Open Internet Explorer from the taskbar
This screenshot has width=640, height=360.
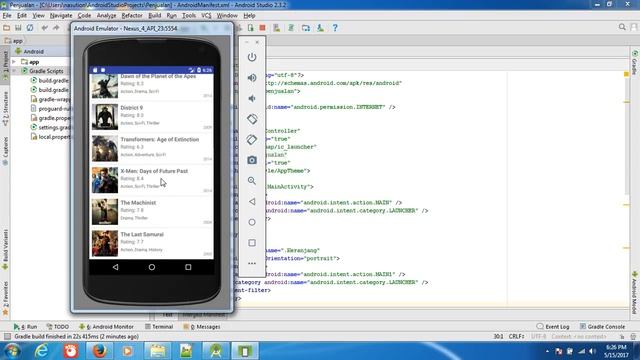(x=42, y=351)
